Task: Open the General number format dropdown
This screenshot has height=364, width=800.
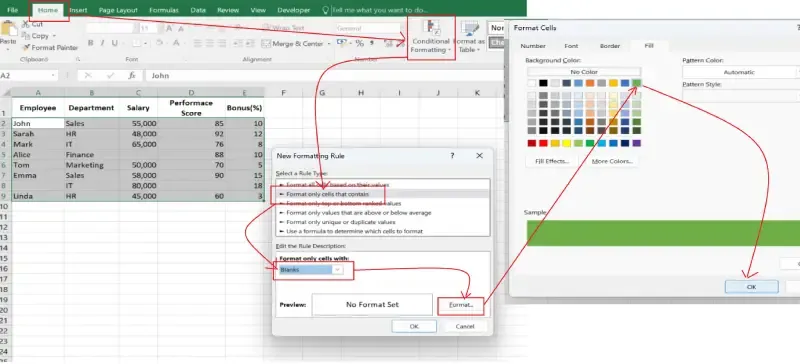Action: click(402, 29)
